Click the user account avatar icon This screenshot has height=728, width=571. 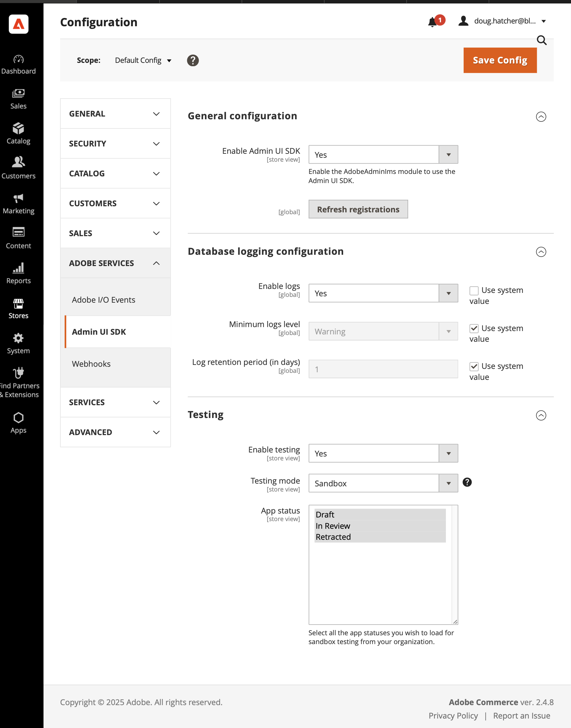[463, 21]
